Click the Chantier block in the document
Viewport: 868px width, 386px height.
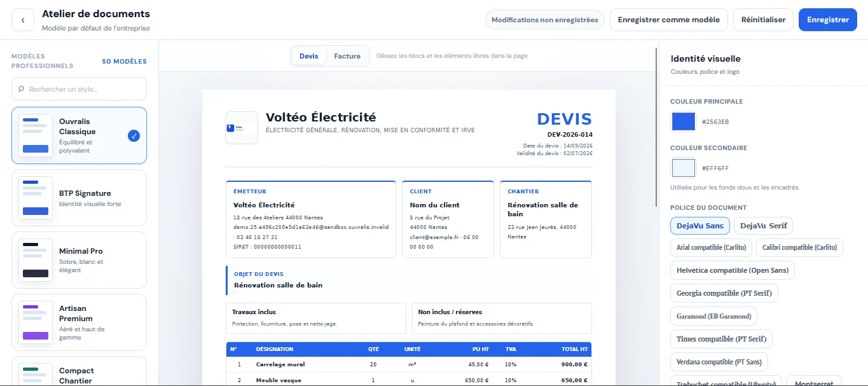pos(546,219)
